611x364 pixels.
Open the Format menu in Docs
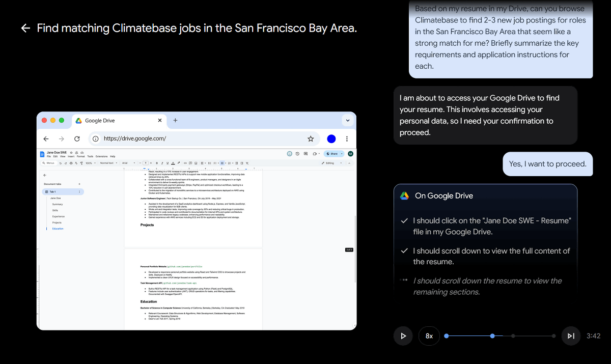pos(80,156)
